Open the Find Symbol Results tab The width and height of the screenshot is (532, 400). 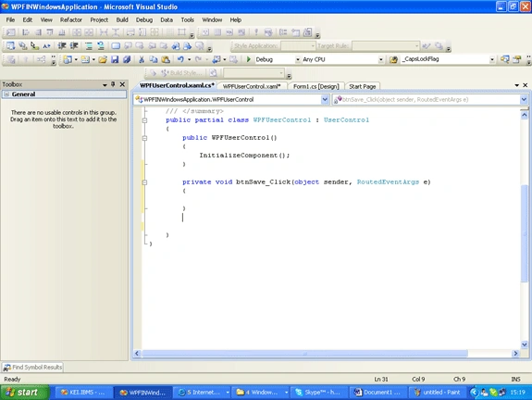pos(32,367)
